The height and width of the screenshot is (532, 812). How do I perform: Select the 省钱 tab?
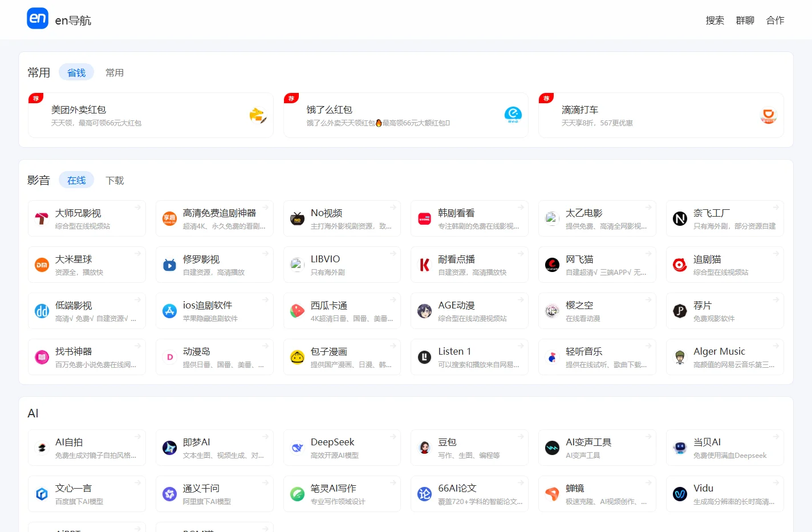(76, 72)
